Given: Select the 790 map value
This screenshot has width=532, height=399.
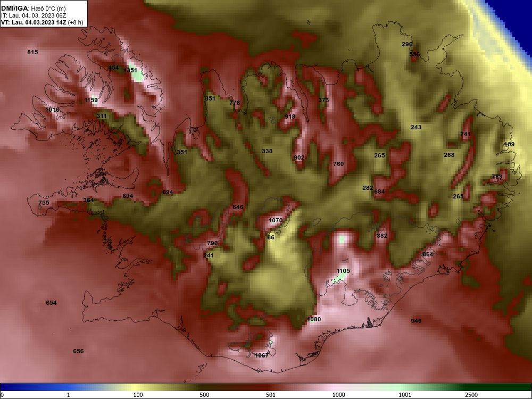Looking at the screenshot, I should pyautogui.click(x=212, y=243).
